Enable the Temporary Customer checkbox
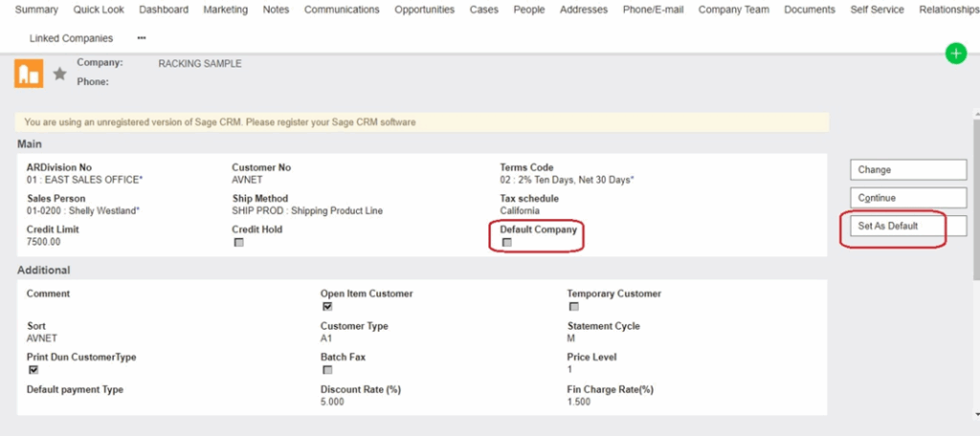 pos(574,307)
